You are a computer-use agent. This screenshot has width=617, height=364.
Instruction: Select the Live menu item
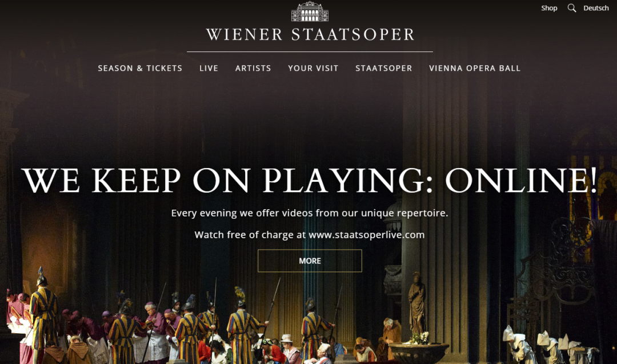coord(209,68)
